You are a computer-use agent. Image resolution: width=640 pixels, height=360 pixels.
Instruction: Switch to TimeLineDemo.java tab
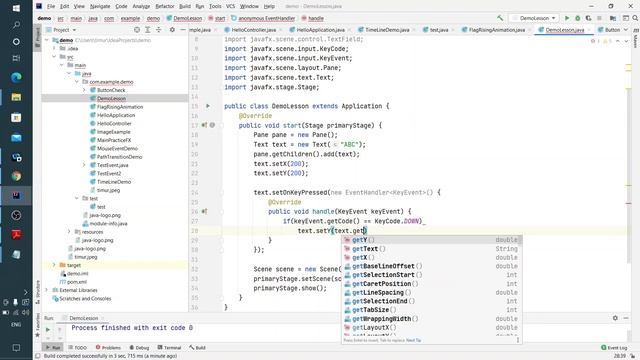click(387, 30)
